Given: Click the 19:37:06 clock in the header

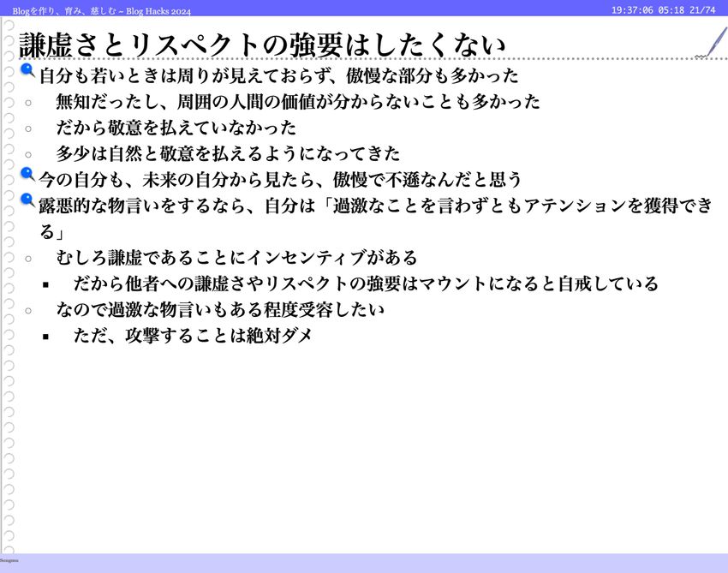Looking at the screenshot, I should 632,9.
